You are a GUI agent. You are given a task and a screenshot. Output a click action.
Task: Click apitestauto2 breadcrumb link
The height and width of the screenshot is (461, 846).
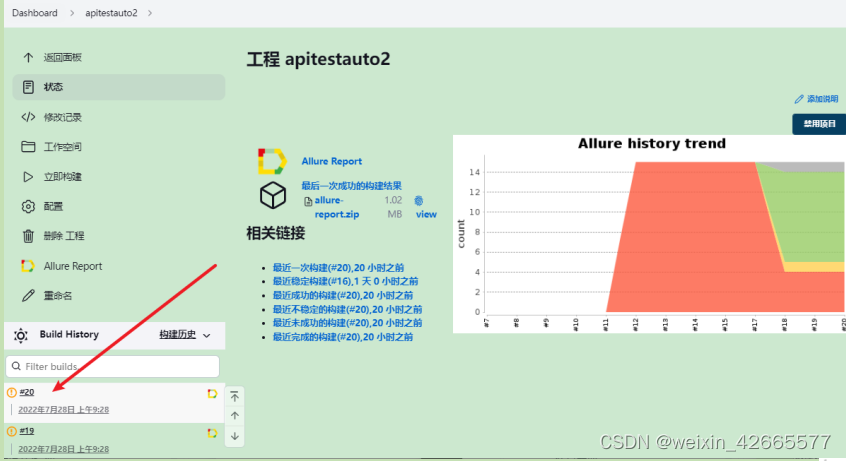click(x=111, y=13)
